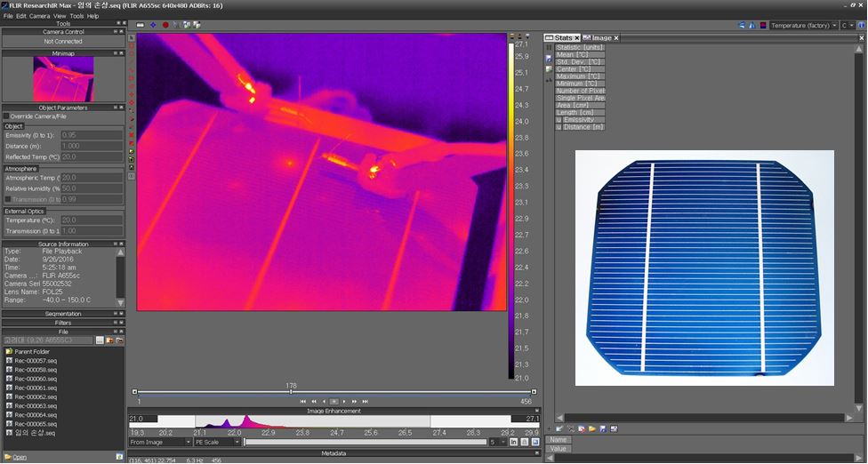Click the color palette icon beside units dropdown
The height and width of the screenshot is (464, 868).
[x=763, y=25]
